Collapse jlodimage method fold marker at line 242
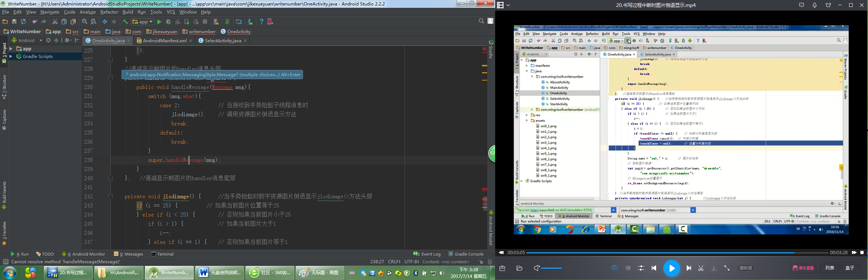868x280 pixels. (110, 197)
